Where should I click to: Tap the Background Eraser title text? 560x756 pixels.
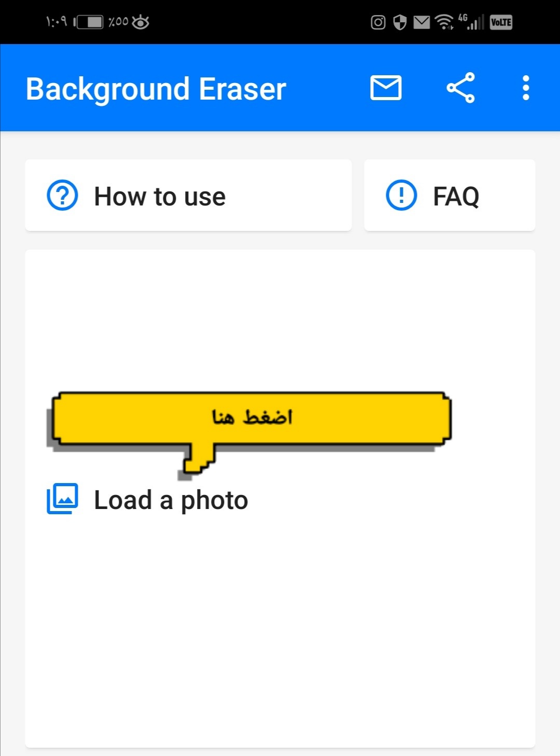point(156,89)
